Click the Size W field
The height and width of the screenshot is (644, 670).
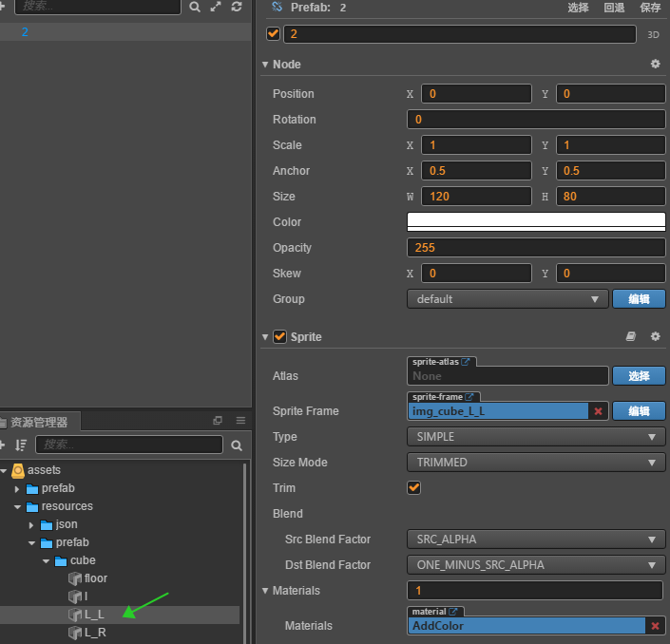click(476, 197)
